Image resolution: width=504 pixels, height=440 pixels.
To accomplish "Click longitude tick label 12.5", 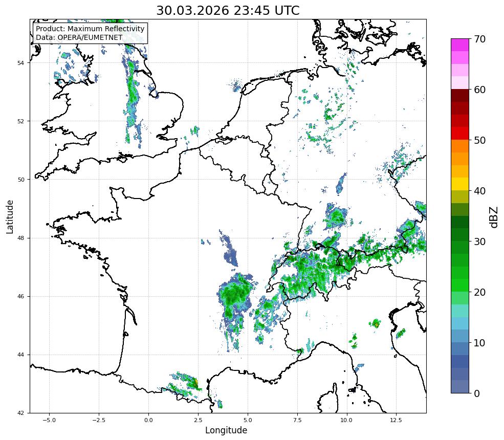I will (396, 420).
